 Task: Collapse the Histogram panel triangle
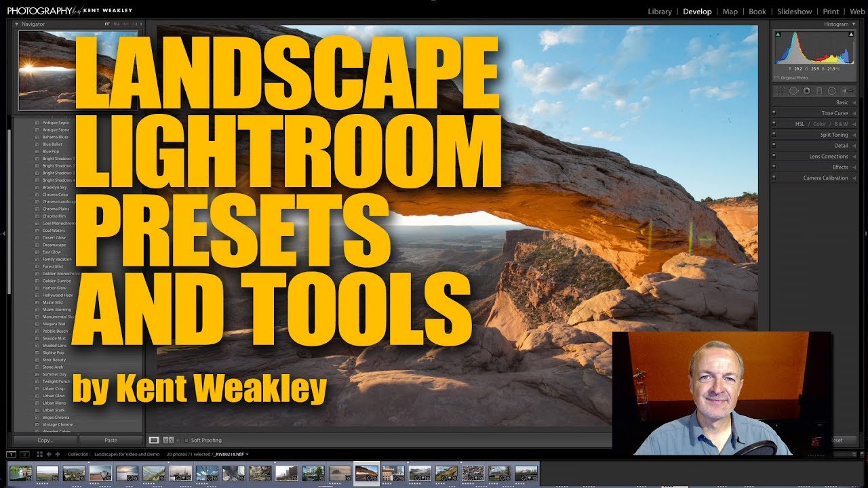[854, 24]
